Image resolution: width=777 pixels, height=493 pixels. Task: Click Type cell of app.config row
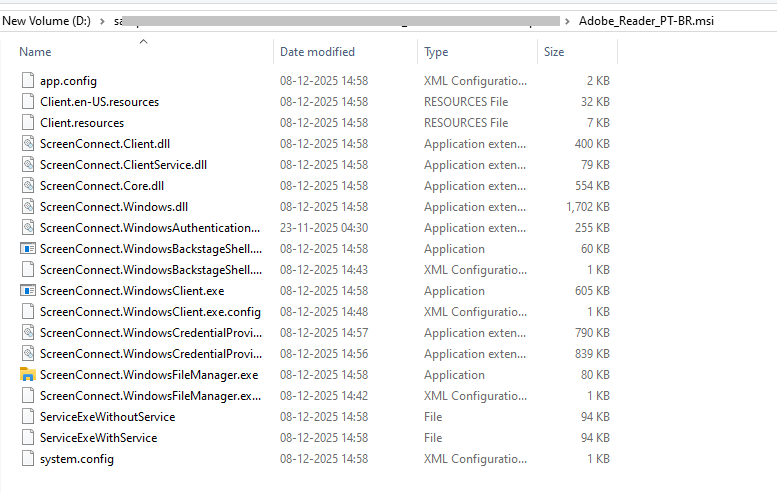[475, 81]
